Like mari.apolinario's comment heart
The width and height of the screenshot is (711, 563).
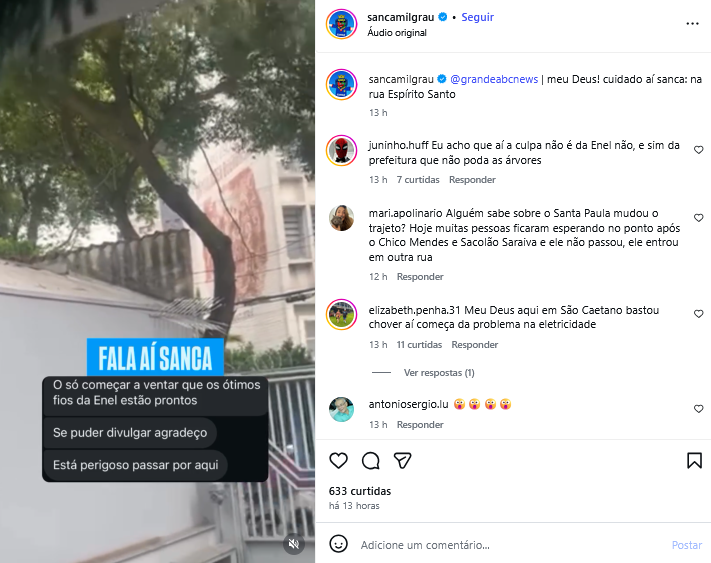pyautogui.click(x=698, y=218)
